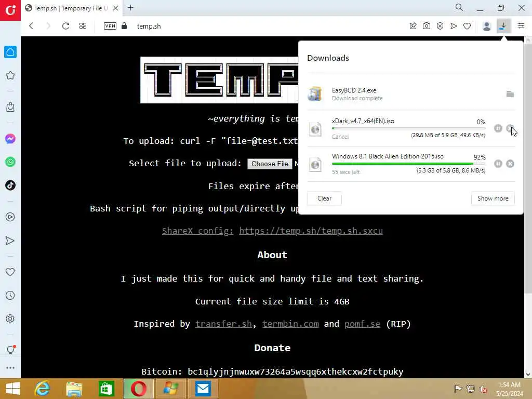
Task: Open the Aria star sidebar icon
Action: [x=10, y=75]
